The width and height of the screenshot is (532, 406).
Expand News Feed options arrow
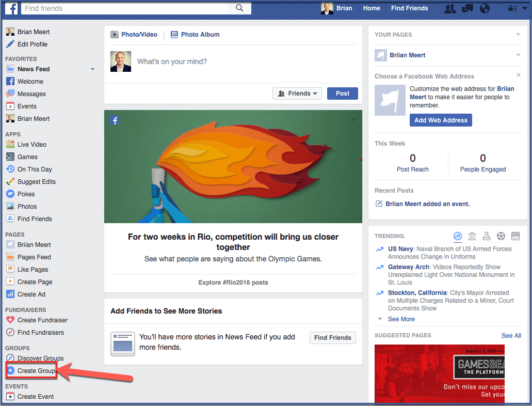pyautogui.click(x=92, y=69)
